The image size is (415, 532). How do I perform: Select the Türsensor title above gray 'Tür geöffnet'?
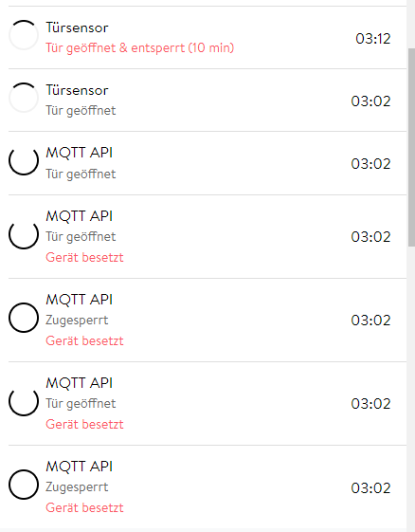click(x=77, y=90)
